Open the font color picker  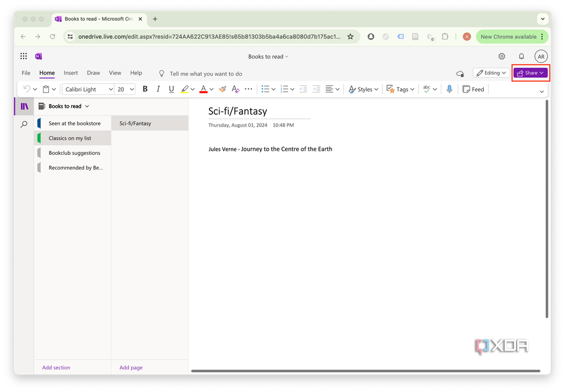point(205,89)
